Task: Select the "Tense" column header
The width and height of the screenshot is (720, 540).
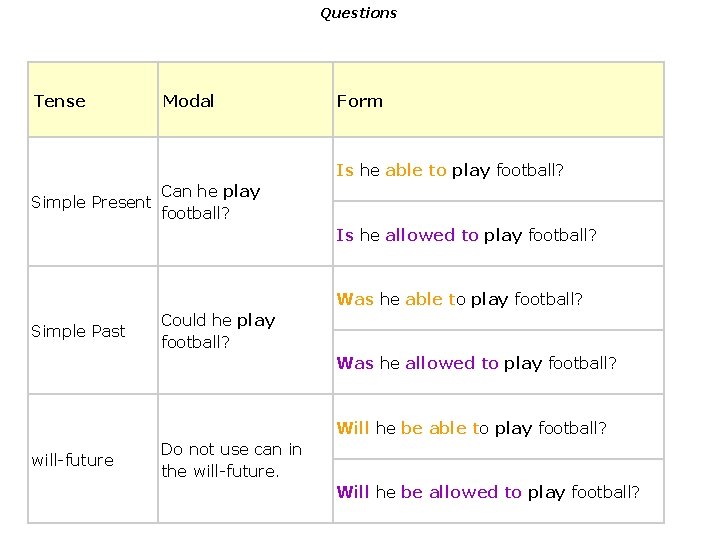Action: (60, 101)
